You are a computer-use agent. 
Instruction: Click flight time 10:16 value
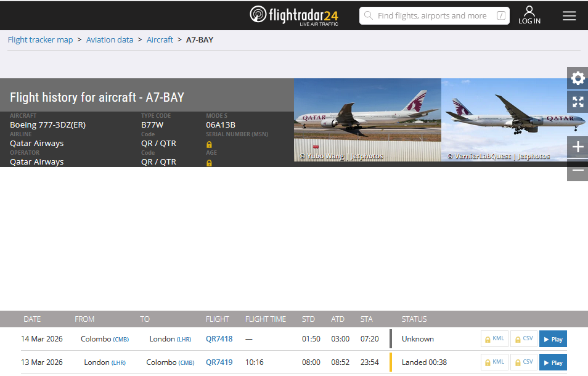[x=255, y=362]
